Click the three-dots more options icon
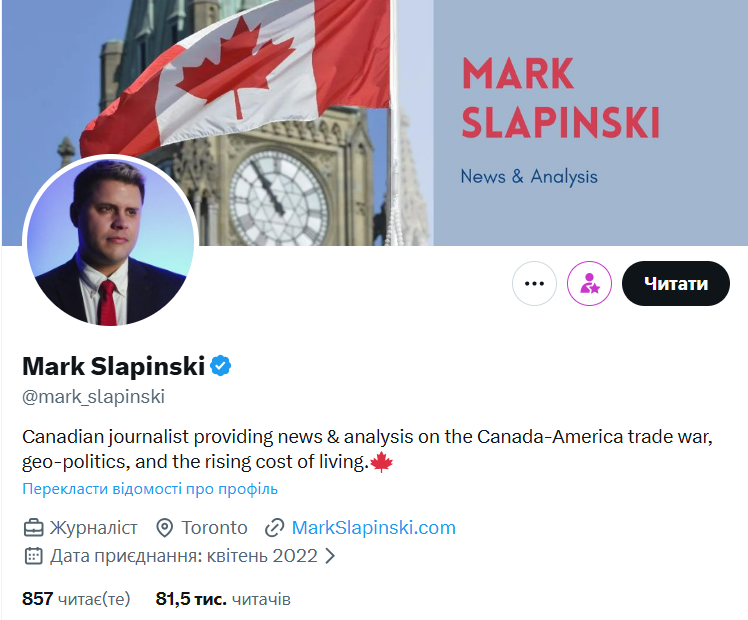The width and height of the screenshot is (748, 620). pos(534,284)
